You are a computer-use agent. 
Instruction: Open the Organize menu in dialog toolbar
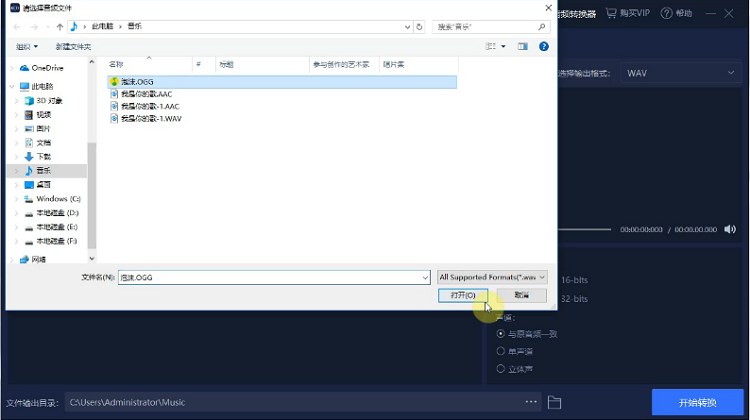27,46
